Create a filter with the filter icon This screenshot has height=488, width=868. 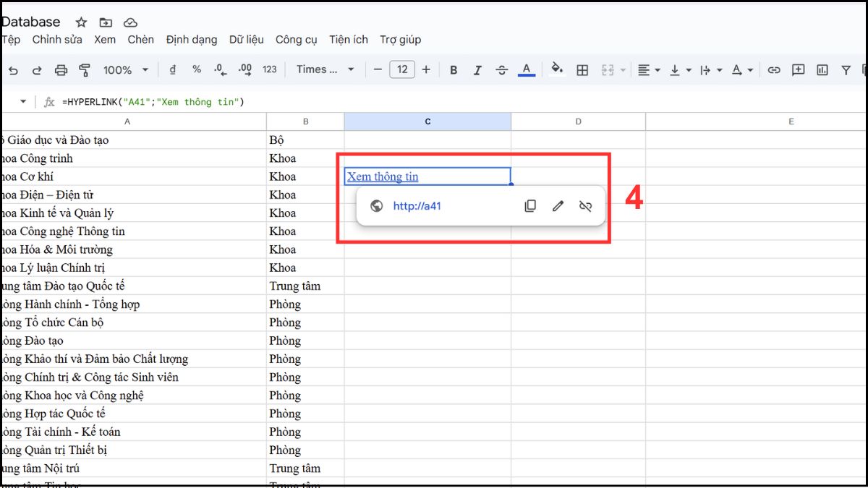click(844, 69)
